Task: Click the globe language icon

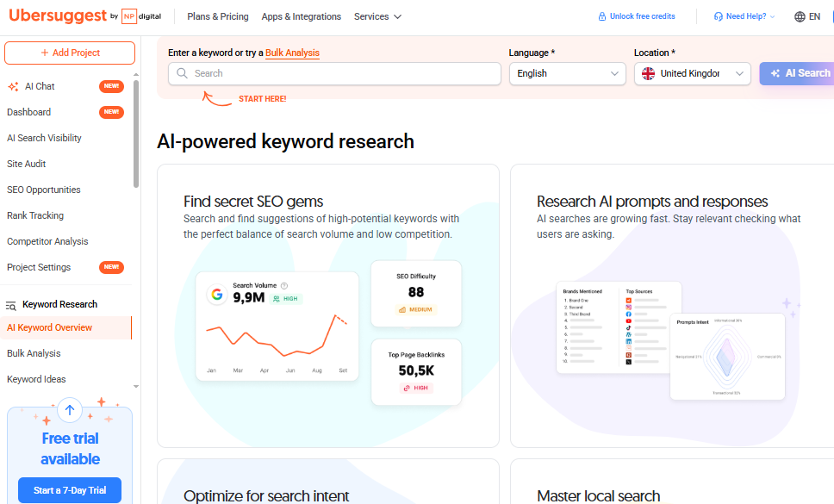Action: pos(800,16)
